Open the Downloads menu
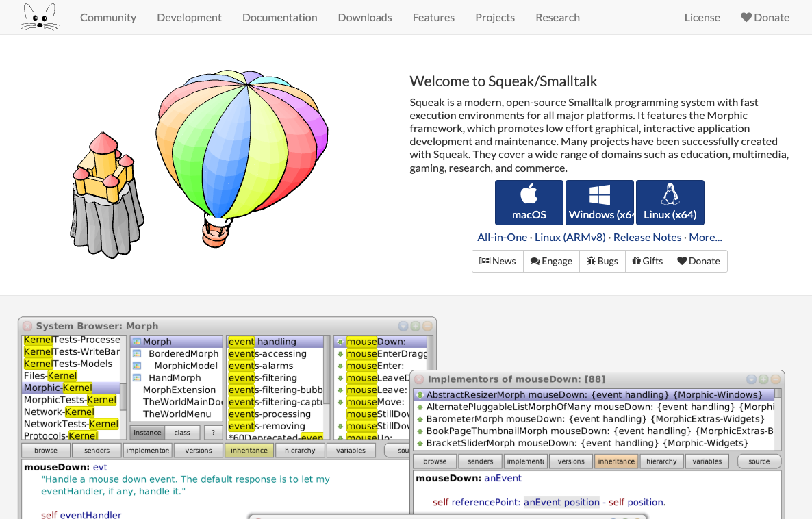Image resolution: width=812 pixels, height=519 pixels. pyautogui.click(x=365, y=18)
